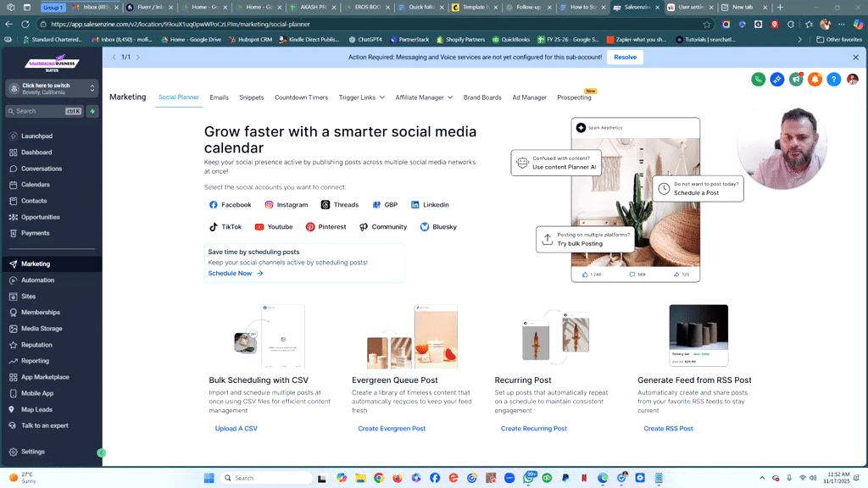Open Reputation in the sidebar

point(36,346)
